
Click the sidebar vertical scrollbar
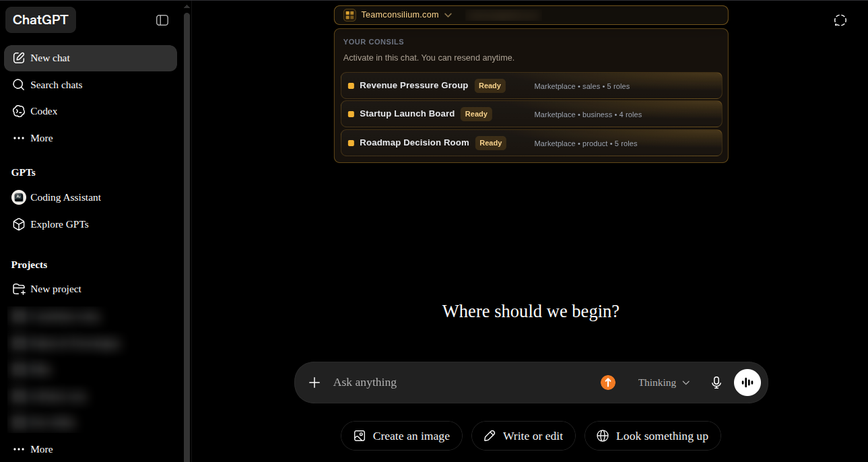(x=187, y=236)
